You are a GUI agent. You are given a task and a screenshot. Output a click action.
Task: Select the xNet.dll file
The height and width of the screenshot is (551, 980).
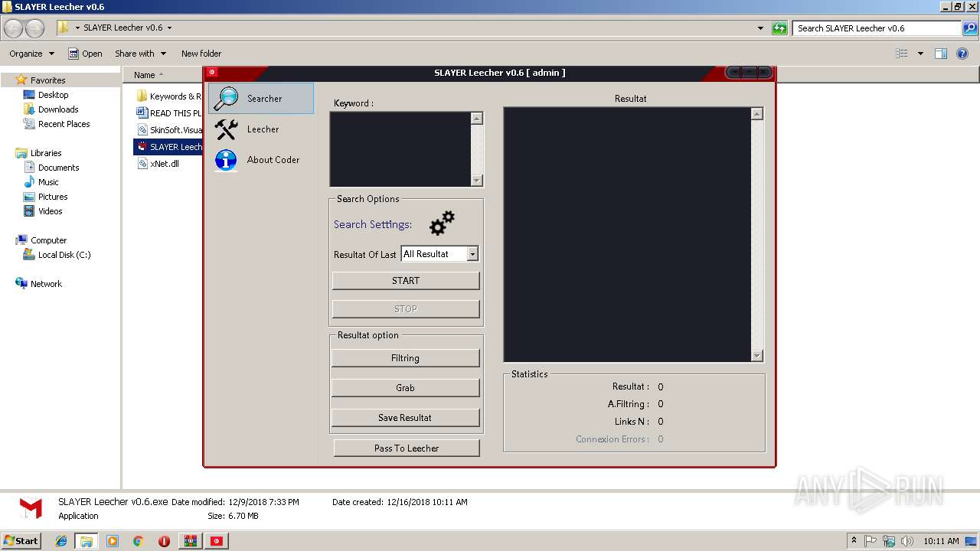[158, 164]
